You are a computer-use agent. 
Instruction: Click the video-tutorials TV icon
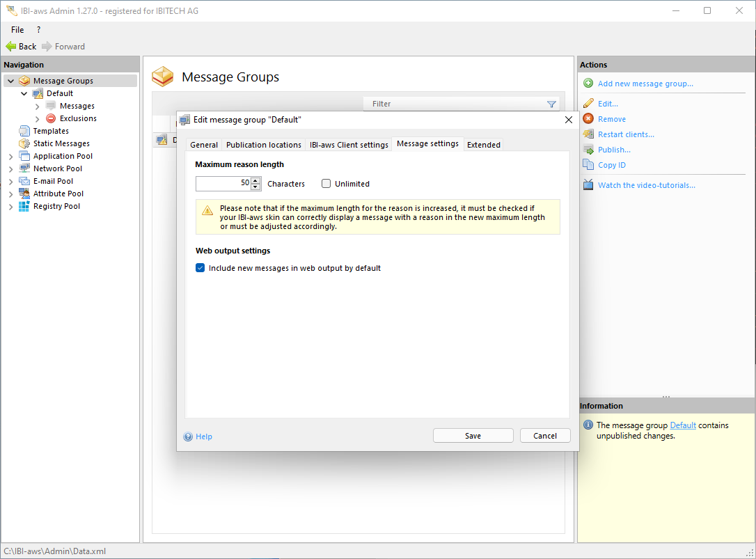[588, 185]
